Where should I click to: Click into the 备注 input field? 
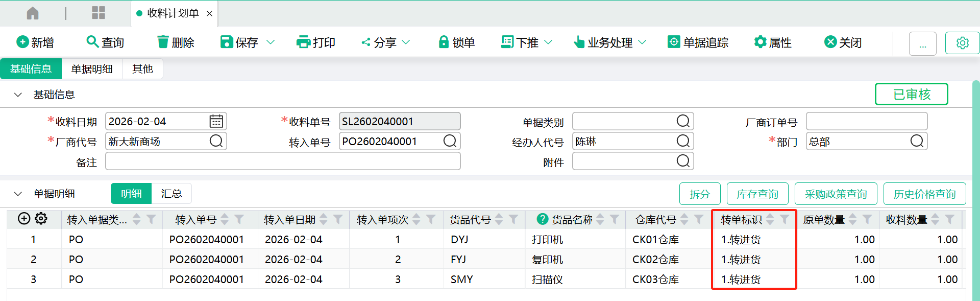click(283, 161)
